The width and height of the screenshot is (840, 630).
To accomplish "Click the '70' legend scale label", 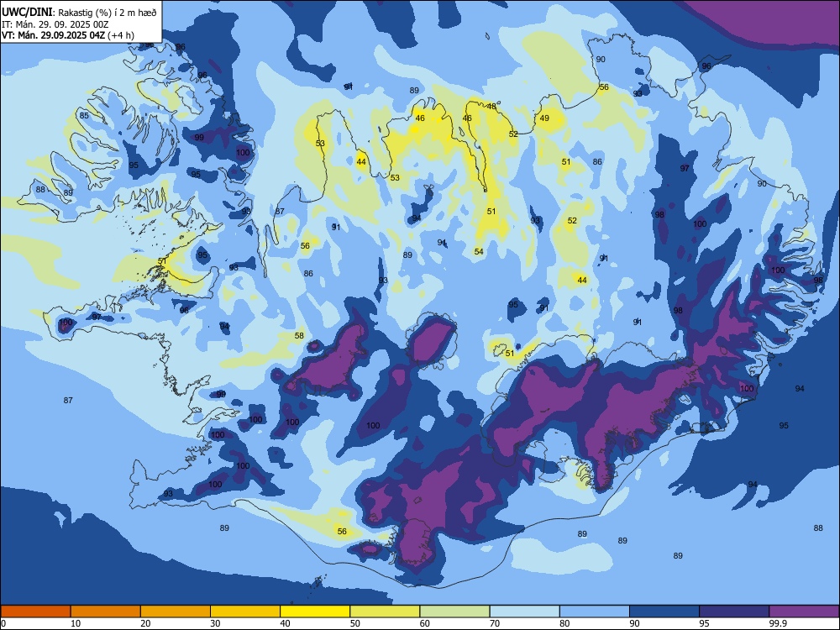I will coord(495,623).
